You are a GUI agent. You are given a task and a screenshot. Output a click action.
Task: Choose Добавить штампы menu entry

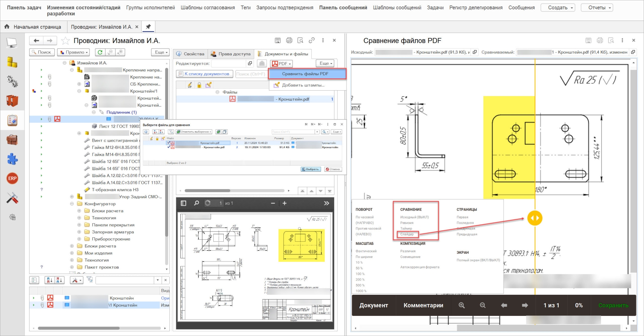pos(303,85)
